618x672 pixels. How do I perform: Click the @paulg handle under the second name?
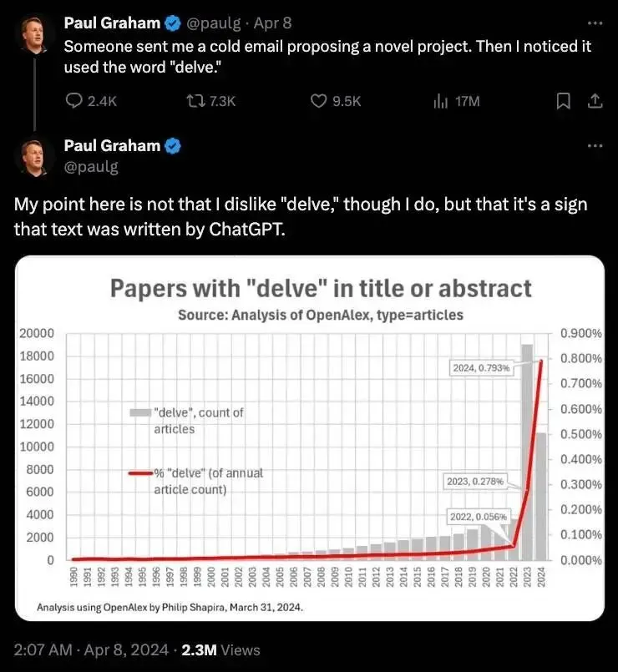(91, 167)
